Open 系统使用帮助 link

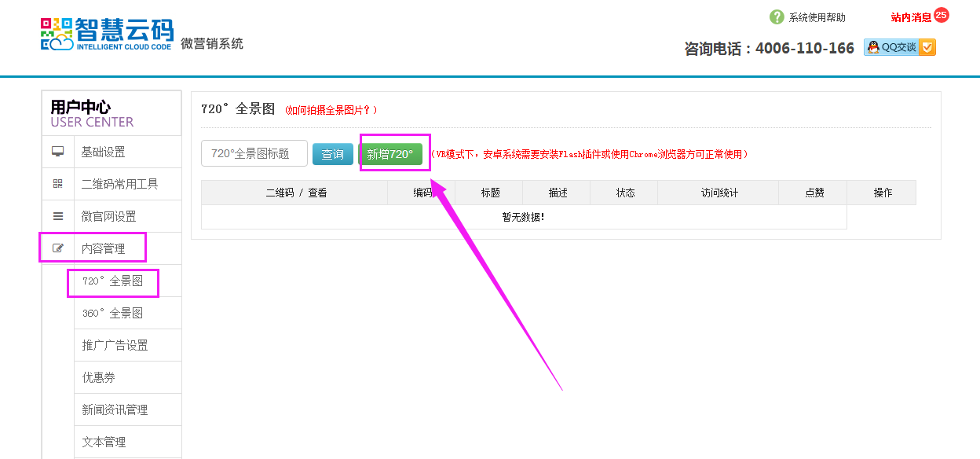coord(817,17)
